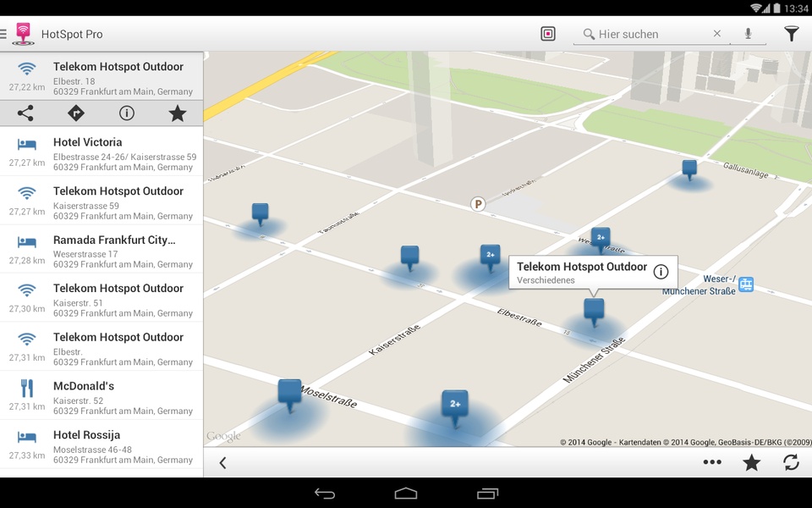812x508 pixels.
Task: Tap the 2+ cluster pin left of callout
Action: coord(491,257)
